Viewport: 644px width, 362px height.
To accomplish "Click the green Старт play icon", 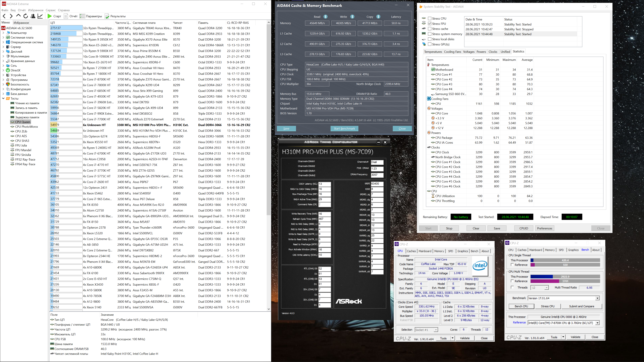I will click(x=50, y=16).
